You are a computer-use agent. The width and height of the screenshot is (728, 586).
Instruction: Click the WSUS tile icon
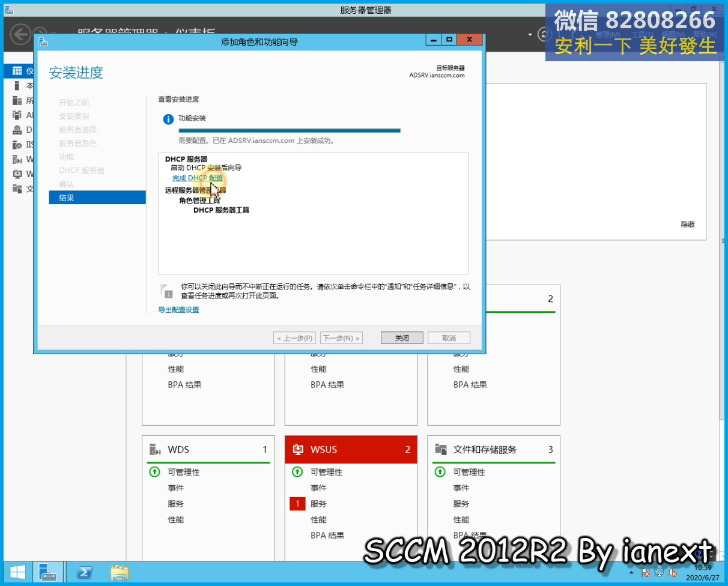tap(298, 449)
